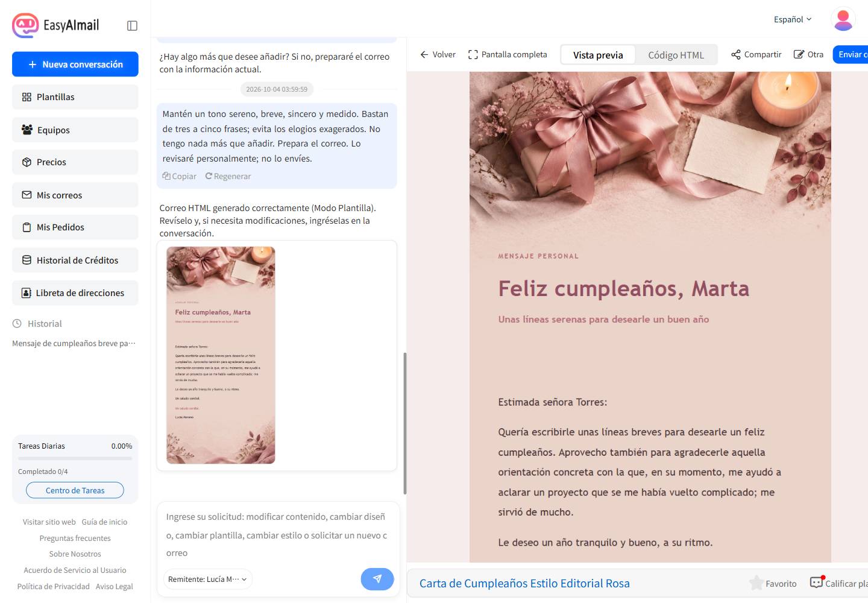
Task: Open the Aviso Legal link
Action: tap(114, 587)
